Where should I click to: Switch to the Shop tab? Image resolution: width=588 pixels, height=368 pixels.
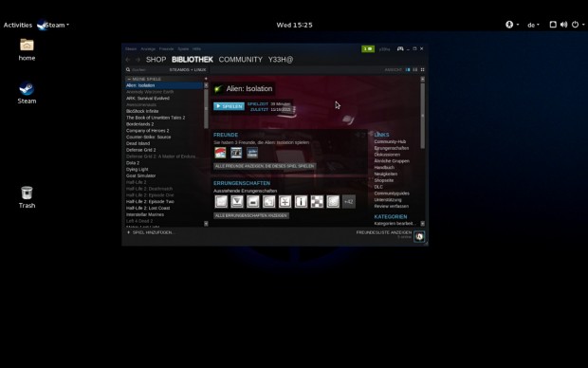(156, 60)
